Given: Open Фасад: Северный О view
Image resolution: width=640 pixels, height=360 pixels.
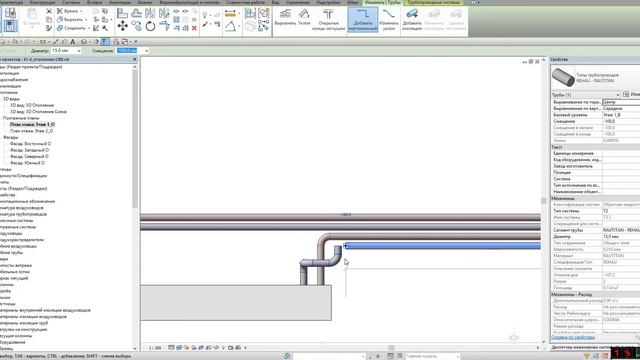Looking at the screenshot, I should [x=29, y=156].
